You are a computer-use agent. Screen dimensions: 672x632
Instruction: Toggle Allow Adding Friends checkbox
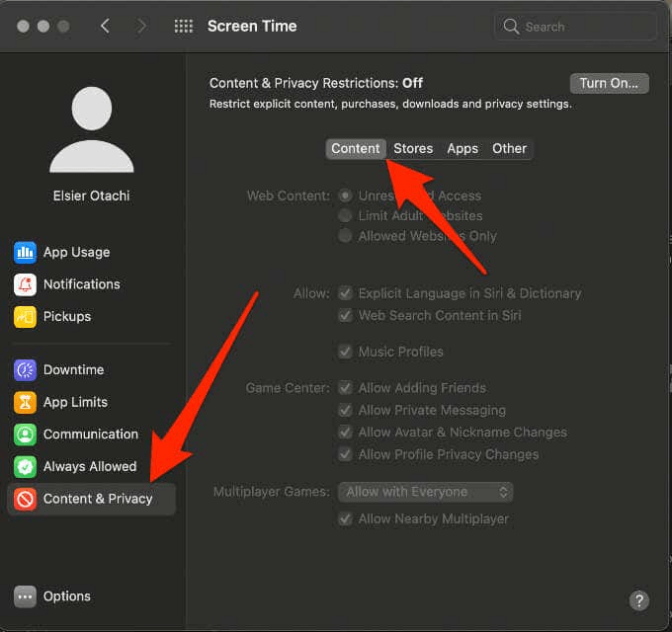pos(345,388)
